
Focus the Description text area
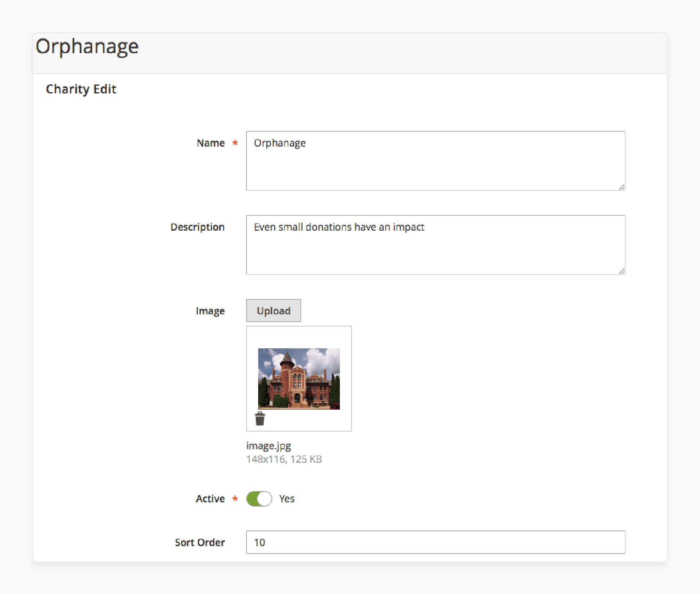pos(436,245)
